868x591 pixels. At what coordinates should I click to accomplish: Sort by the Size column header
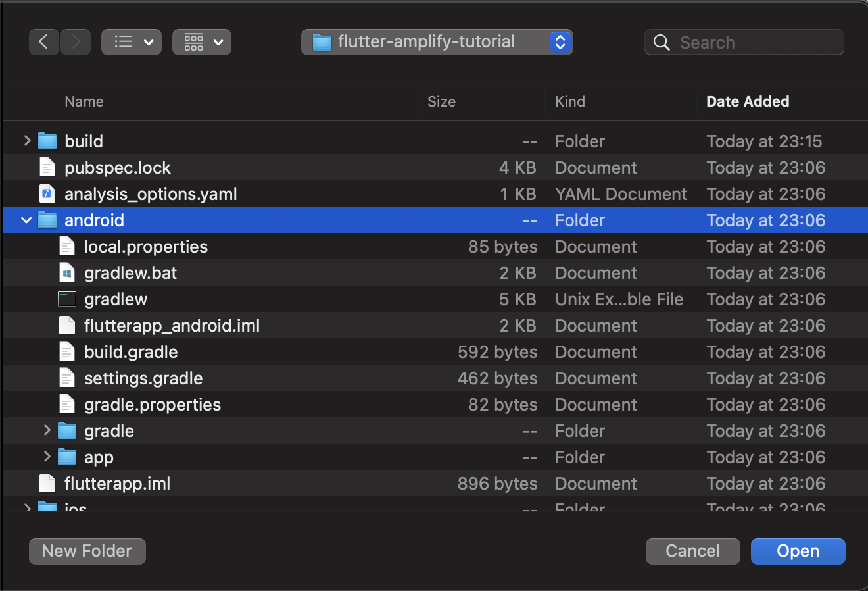pyautogui.click(x=441, y=101)
